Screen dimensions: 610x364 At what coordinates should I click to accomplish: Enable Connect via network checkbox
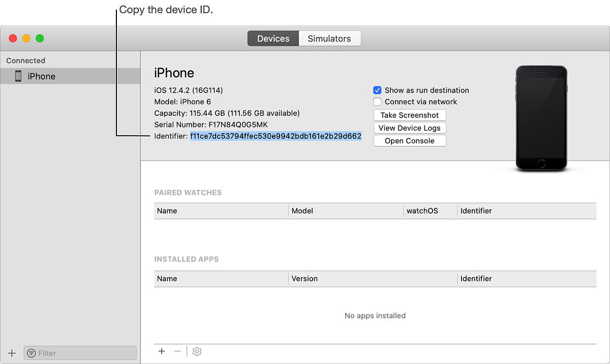377,102
